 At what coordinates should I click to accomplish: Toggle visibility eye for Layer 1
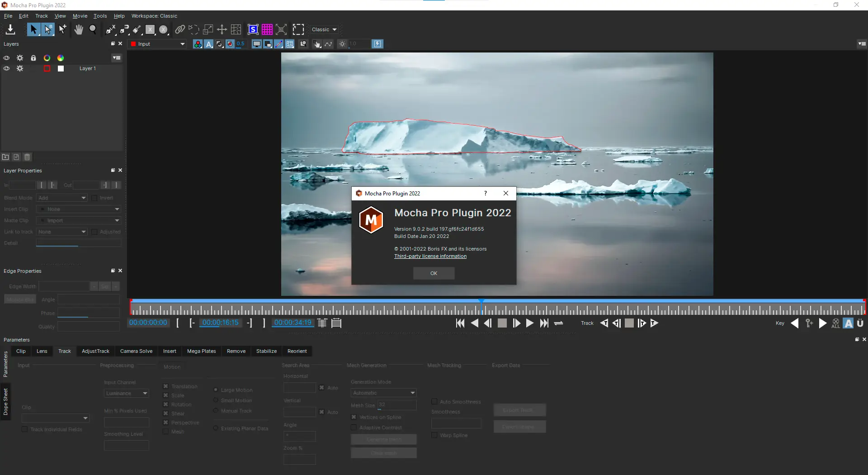pos(6,68)
